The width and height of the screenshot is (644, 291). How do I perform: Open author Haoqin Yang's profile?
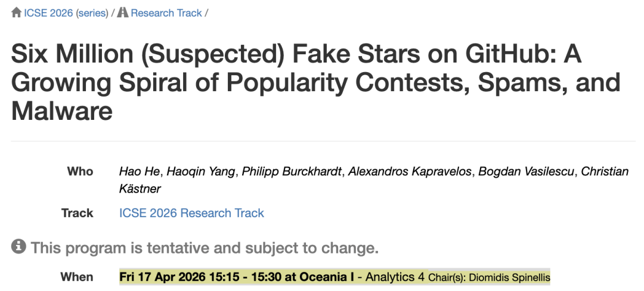pyautogui.click(x=199, y=171)
